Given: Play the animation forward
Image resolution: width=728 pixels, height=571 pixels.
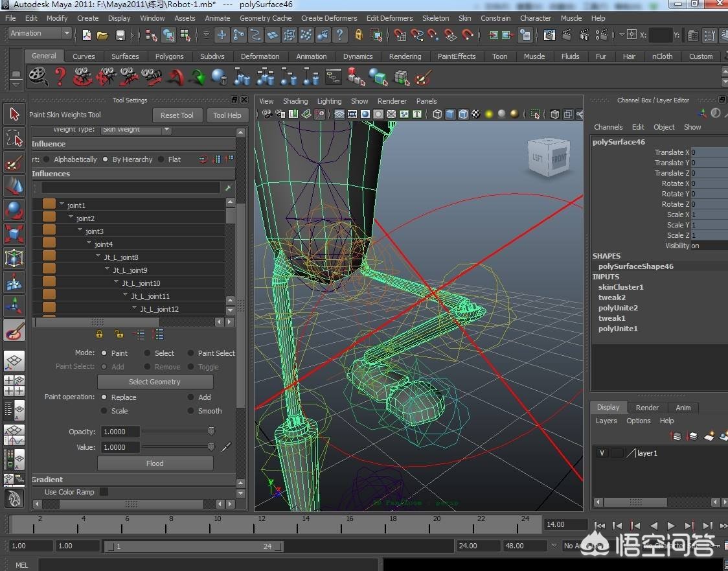Looking at the screenshot, I should point(671,526).
